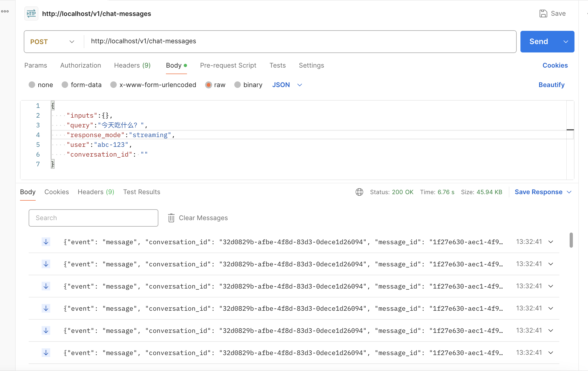Click the down-arrow icon on third message

pyautogui.click(x=46, y=286)
